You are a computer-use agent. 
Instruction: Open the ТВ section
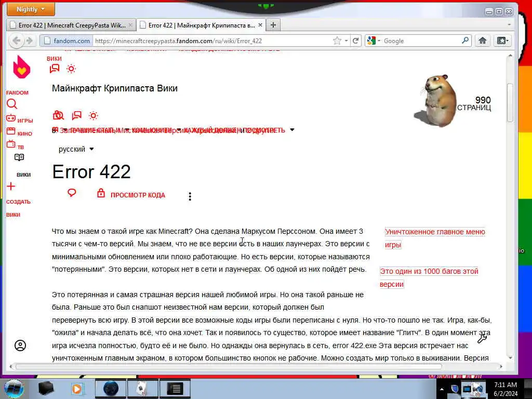click(x=15, y=145)
